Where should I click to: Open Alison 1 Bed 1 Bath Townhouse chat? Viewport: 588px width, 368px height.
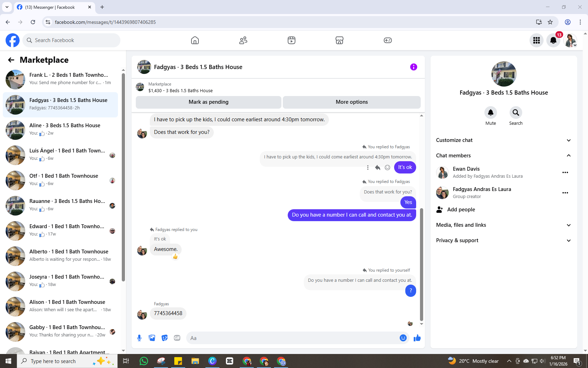point(60,306)
